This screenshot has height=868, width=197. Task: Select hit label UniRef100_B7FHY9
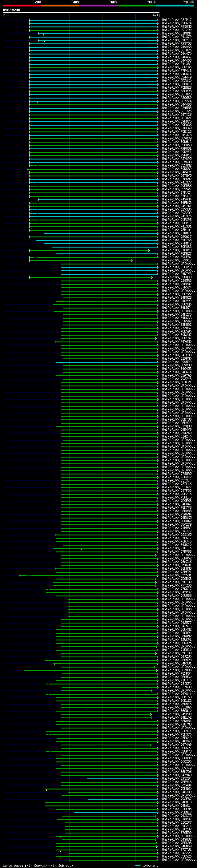point(177,250)
